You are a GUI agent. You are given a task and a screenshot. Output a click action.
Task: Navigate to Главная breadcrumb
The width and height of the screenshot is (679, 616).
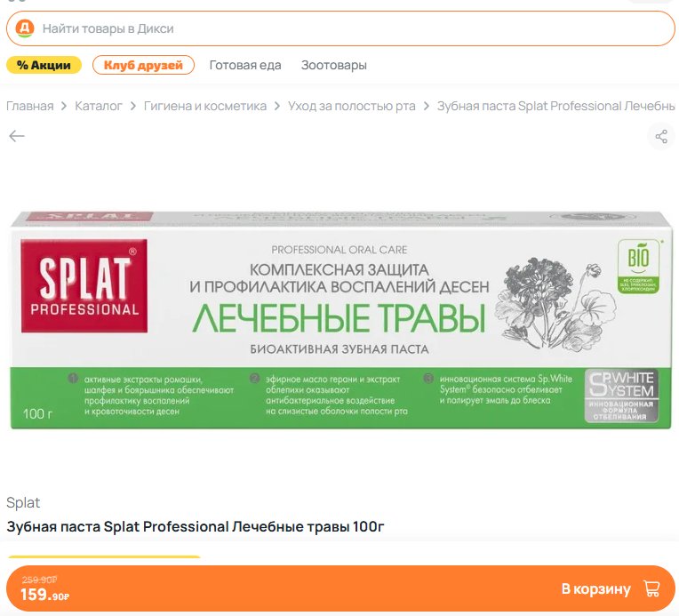30,106
